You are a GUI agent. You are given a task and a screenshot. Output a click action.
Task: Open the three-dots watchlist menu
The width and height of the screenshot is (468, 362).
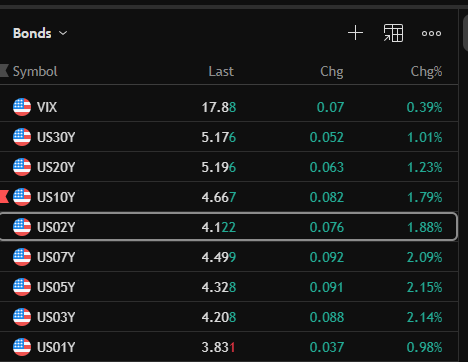click(x=431, y=33)
